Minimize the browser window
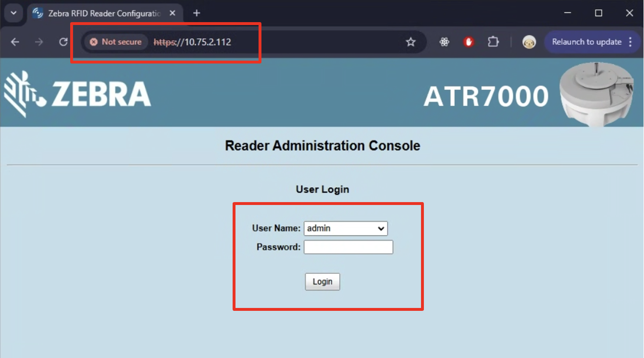Viewport: 644px width, 358px height. [568, 13]
